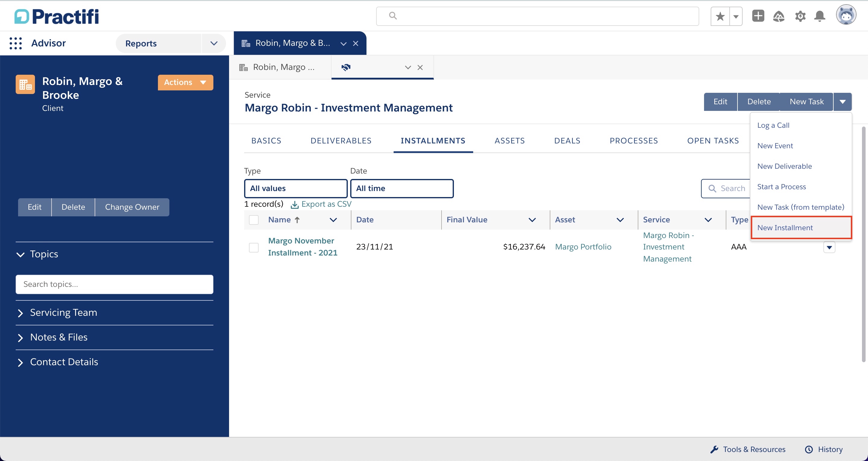Screen dimensions: 868x461
Task: Toggle the select-all checkbox in table header
Action: click(x=254, y=220)
